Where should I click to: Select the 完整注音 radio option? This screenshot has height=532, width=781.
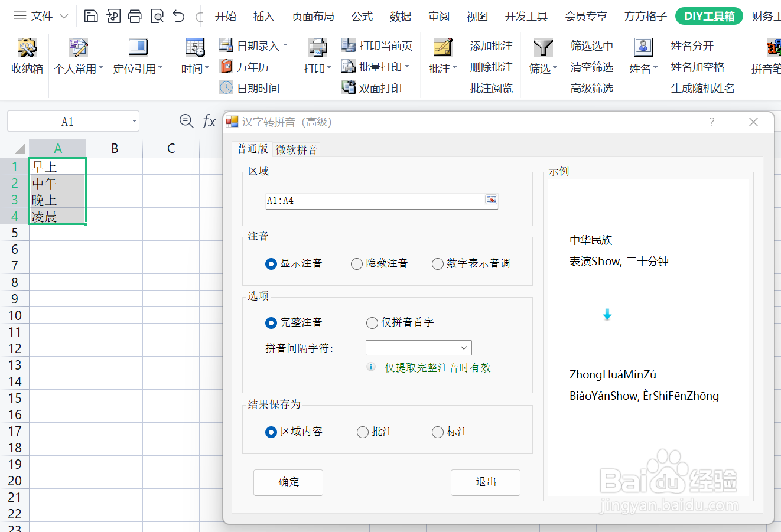point(271,323)
